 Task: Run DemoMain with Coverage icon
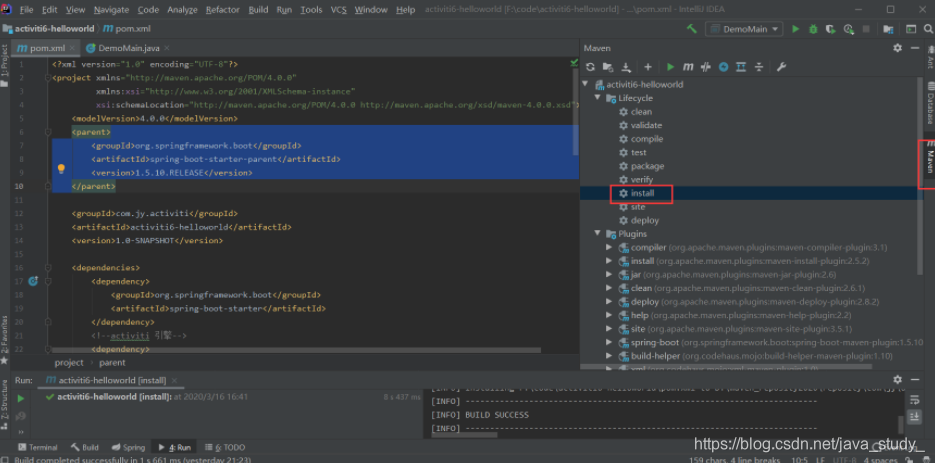[830, 29]
